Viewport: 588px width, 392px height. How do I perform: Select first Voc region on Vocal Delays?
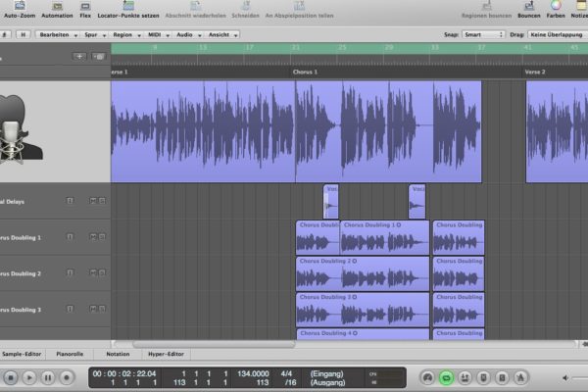pos(331,202)
